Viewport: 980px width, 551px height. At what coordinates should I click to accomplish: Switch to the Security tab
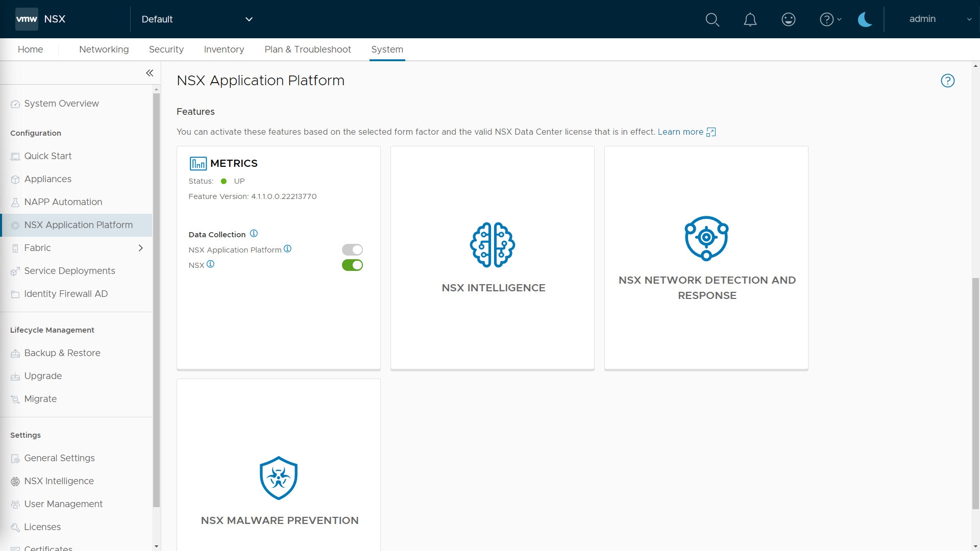(166, 49)
